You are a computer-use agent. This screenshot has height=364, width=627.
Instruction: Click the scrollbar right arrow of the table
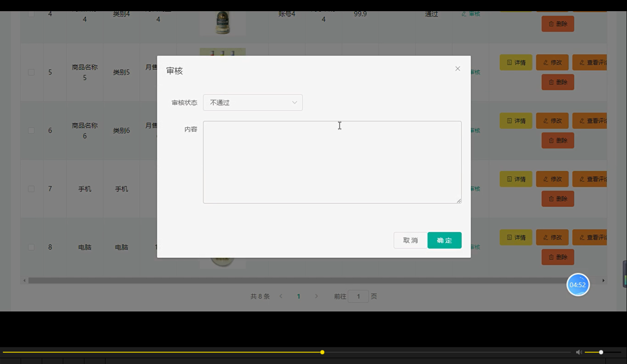pyautogui.click(x=603, y=280)
